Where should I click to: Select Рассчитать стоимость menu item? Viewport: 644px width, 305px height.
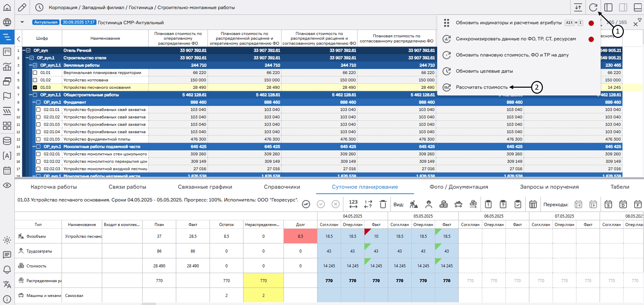tap(481, 87)
